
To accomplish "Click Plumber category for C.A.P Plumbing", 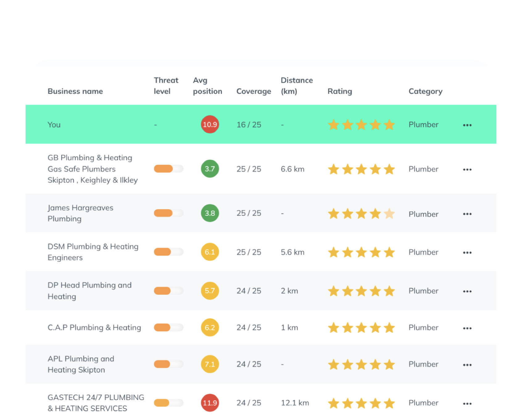I will pyautogui.click(x=423, y=327).
